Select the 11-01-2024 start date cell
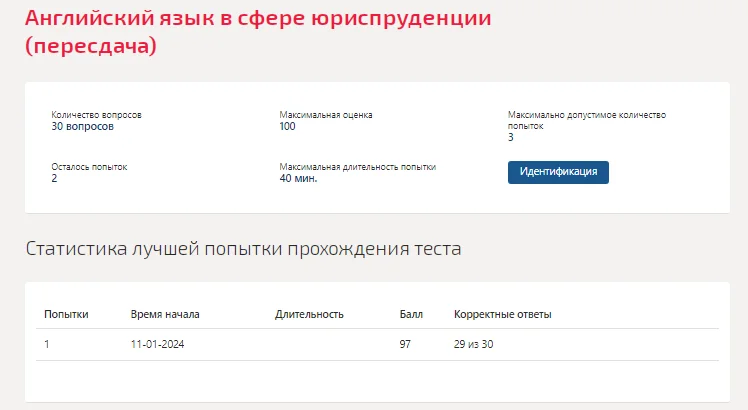The width and height of the screenshot is (748, 410). (157, 344)
